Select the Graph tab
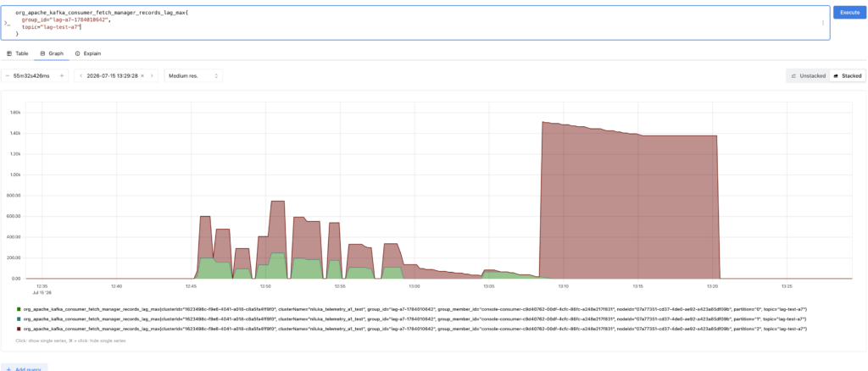868x371 pixels. (52, 53)
